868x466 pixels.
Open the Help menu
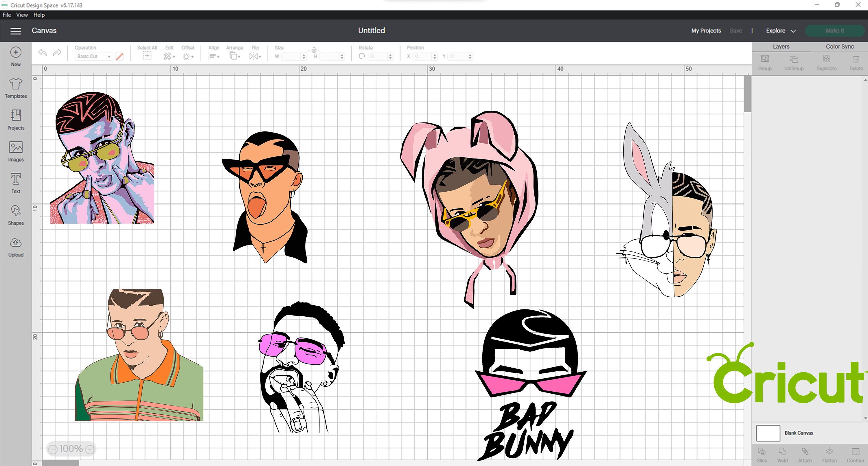click(x=39, y=15)
